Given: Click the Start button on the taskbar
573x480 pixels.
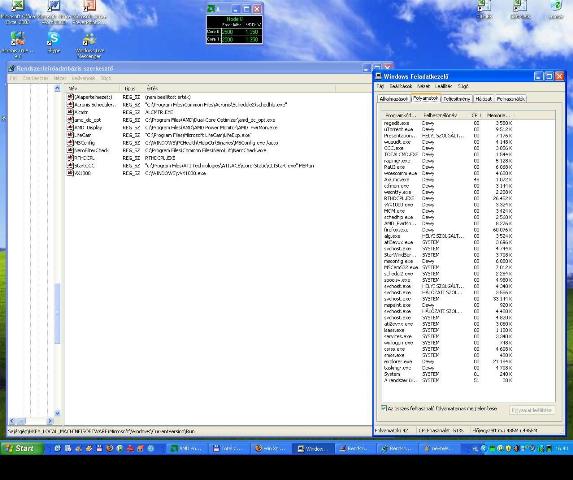Looking at the screenshot, I should click(x=22, y=448).
